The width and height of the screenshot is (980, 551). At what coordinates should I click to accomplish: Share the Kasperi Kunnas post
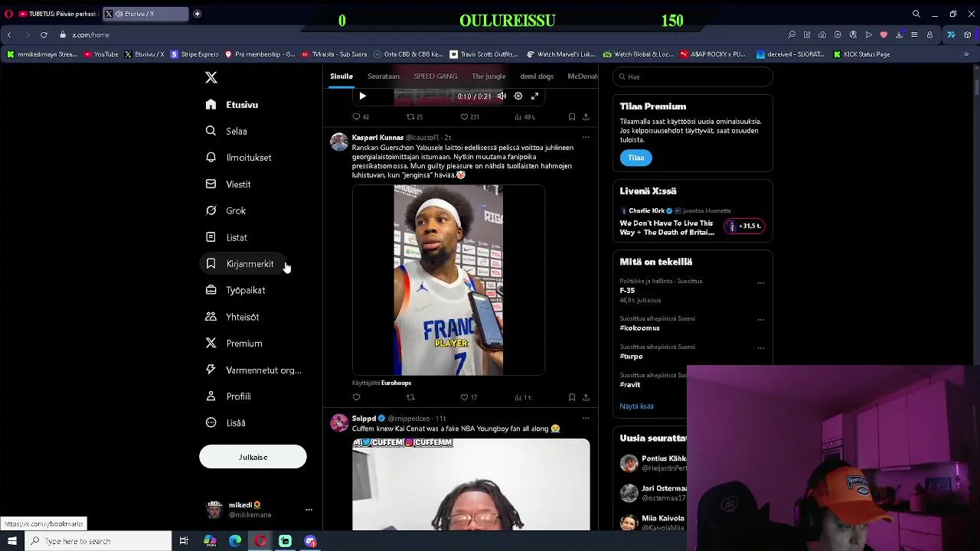[x=586, y=397]
